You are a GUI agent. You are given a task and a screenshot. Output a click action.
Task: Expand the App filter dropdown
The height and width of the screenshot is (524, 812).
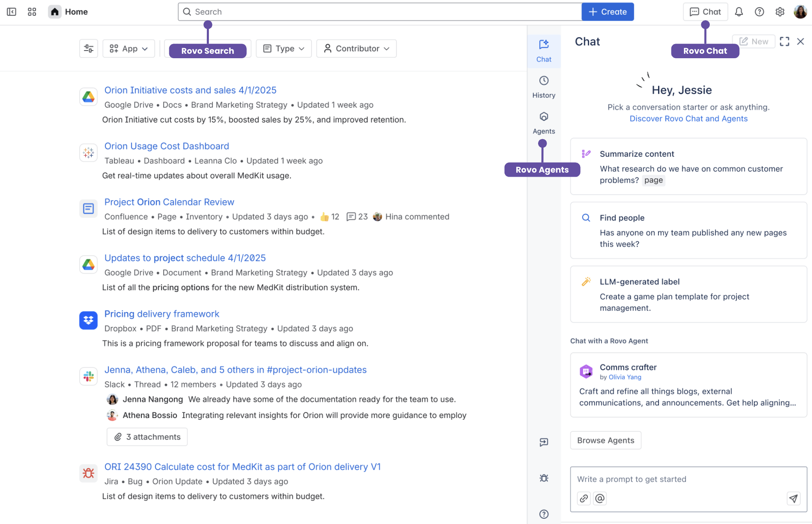(129, 49)
